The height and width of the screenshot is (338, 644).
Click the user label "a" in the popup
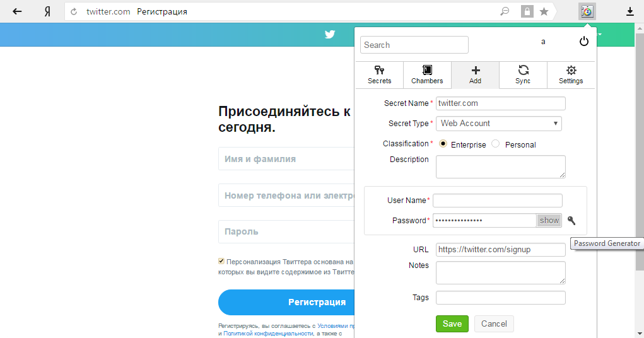click(x=543, y=42)
